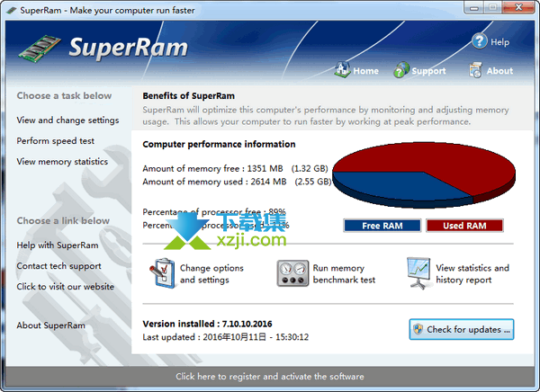Open About SuperRam in sidebar
The image size is (540, 392).
coord(51,325)
